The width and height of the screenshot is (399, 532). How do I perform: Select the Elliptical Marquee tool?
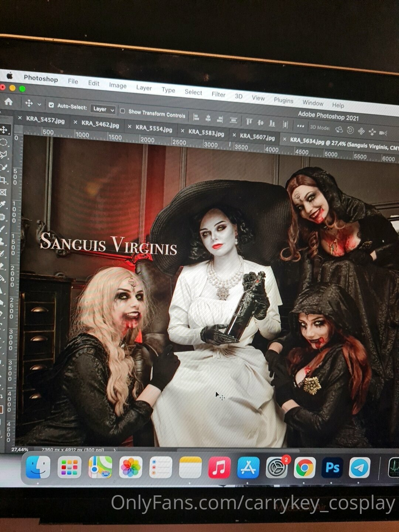pos(4,142)
